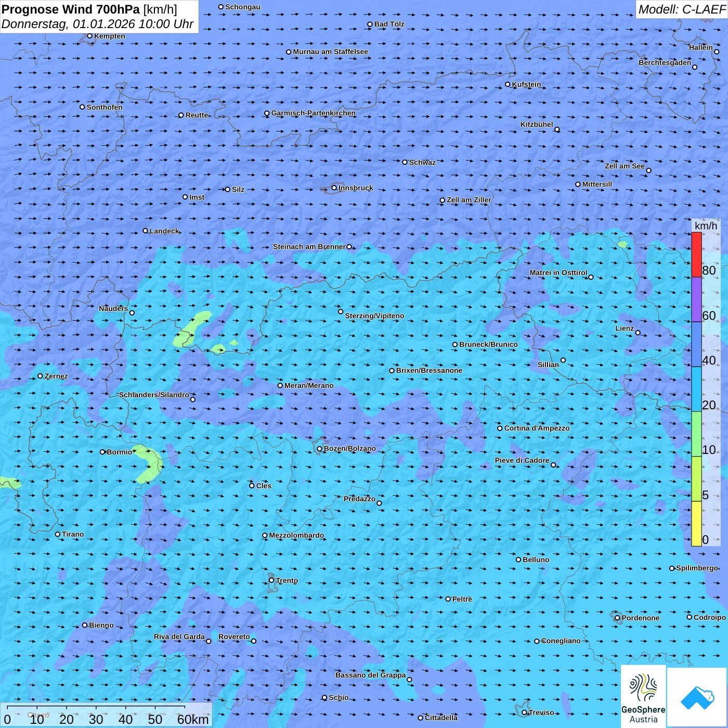Click the 'Sterzing/Vipiteno' label
Viewport: 728px width, 728px height.
374,316
